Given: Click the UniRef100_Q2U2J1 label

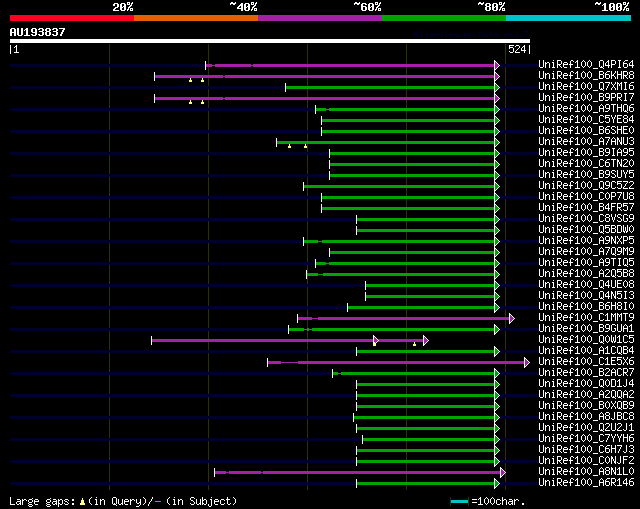Looking at the screenshot, I should pos(586,428).
